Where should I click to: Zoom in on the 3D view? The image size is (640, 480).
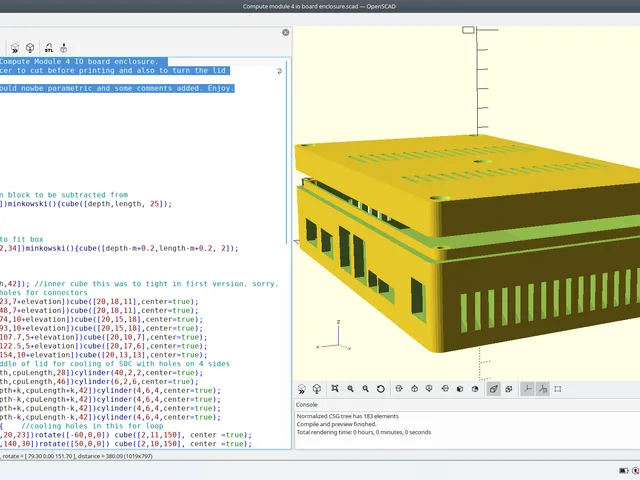point(350,389)
